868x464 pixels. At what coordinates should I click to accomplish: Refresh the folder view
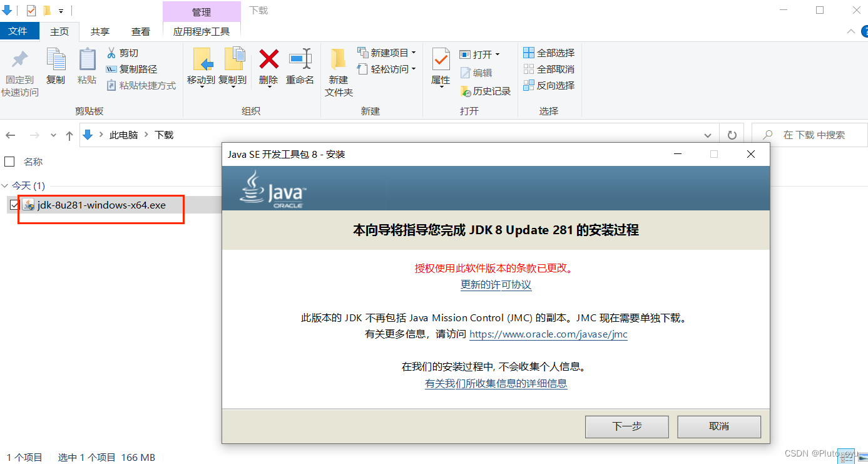pyautogui.click(x=732, y=135)
